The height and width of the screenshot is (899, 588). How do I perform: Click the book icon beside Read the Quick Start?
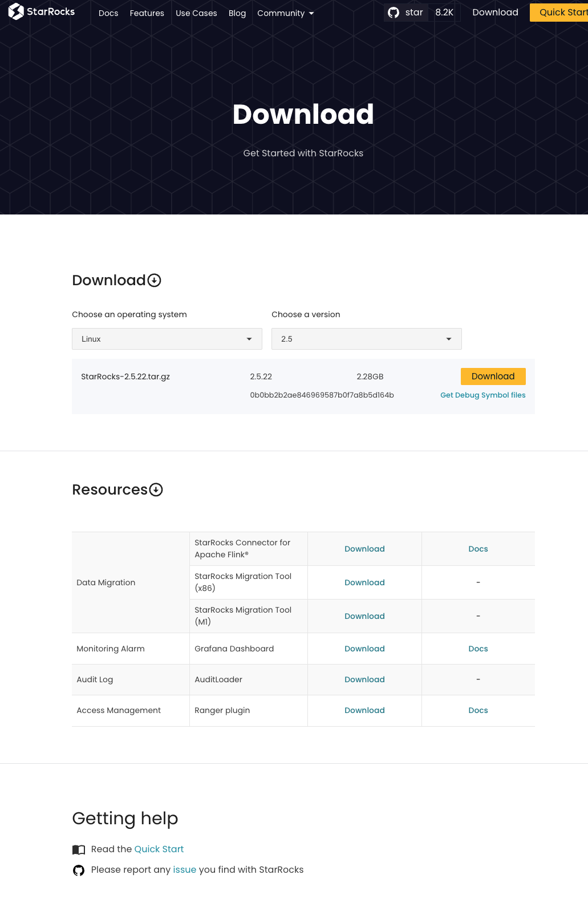pos(79,849)
